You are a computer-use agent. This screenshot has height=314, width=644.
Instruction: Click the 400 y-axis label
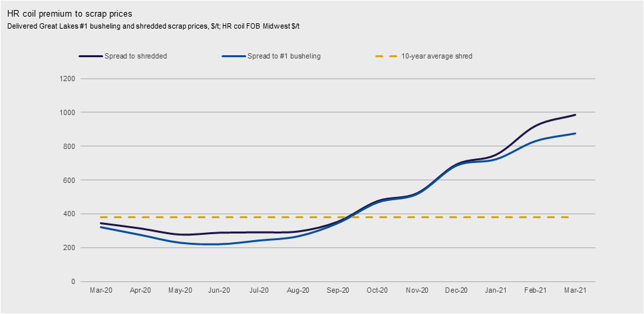click(69, 214)
